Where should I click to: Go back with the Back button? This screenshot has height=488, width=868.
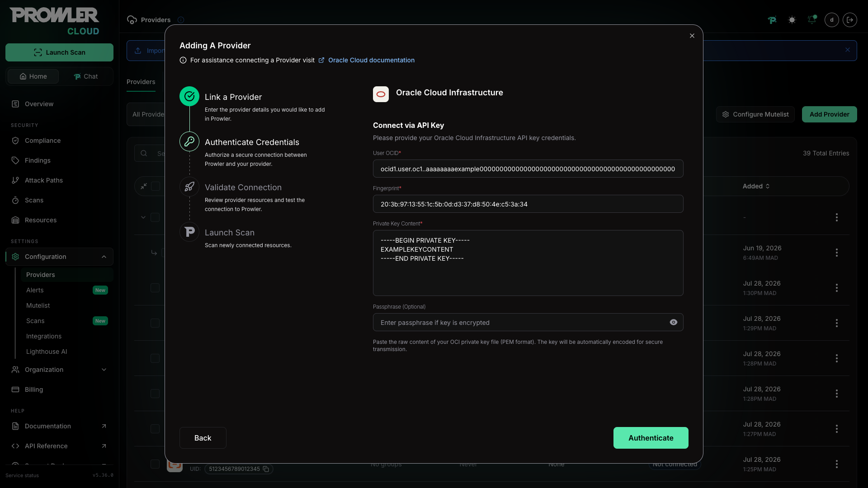203,438
